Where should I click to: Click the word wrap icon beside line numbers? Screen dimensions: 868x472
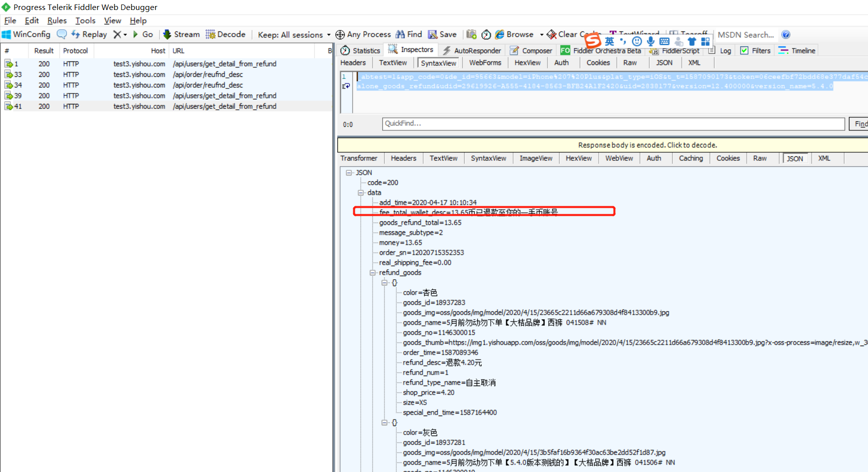coord(345,86)
